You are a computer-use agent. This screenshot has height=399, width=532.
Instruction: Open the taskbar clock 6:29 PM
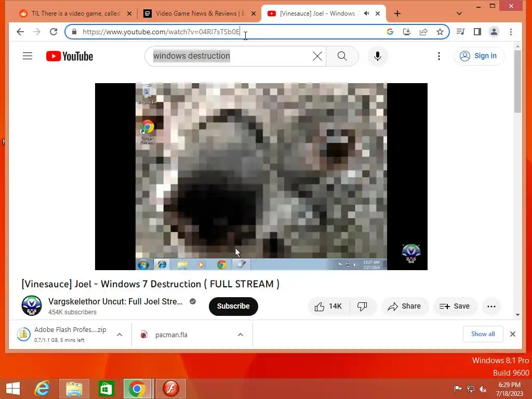(509, 389)
